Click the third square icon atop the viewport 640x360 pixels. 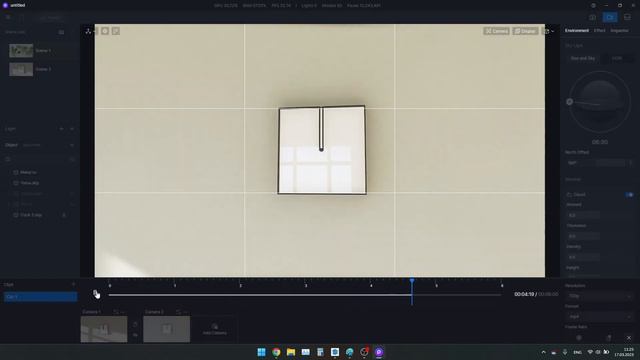(116, 31)
